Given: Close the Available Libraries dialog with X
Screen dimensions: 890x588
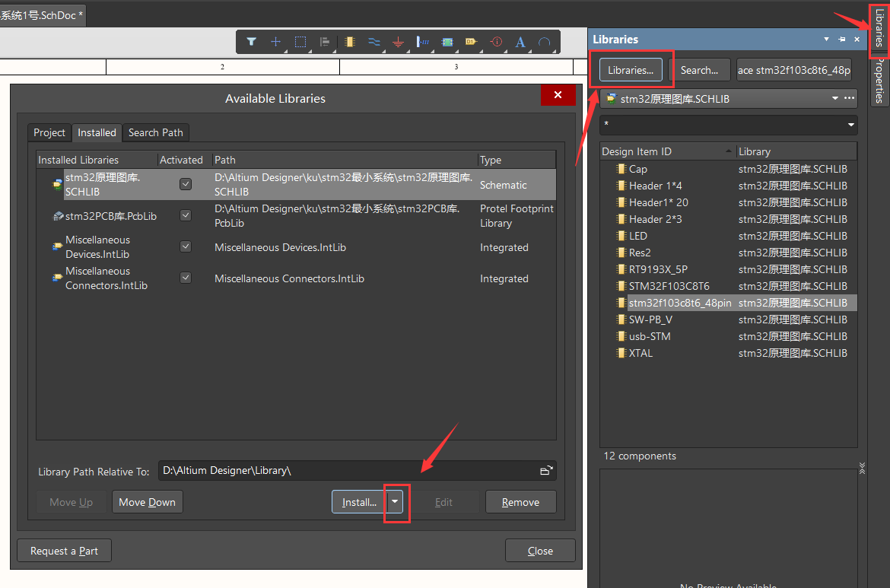Looking at the screenshot, I should click(558, 95).
